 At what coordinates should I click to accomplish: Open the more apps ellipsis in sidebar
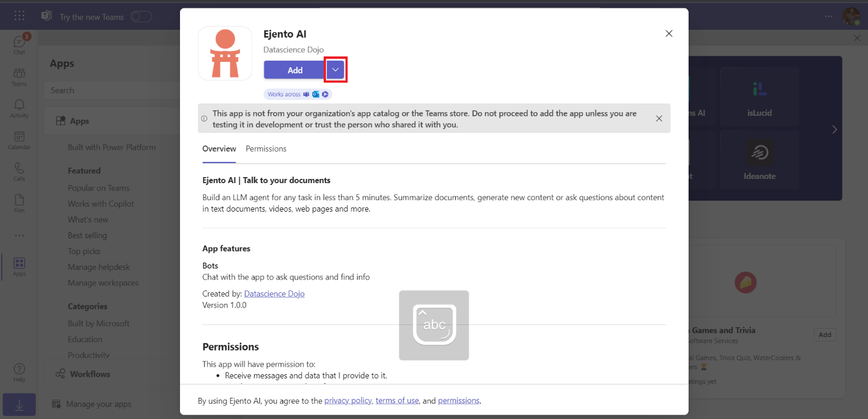point(19,235)
